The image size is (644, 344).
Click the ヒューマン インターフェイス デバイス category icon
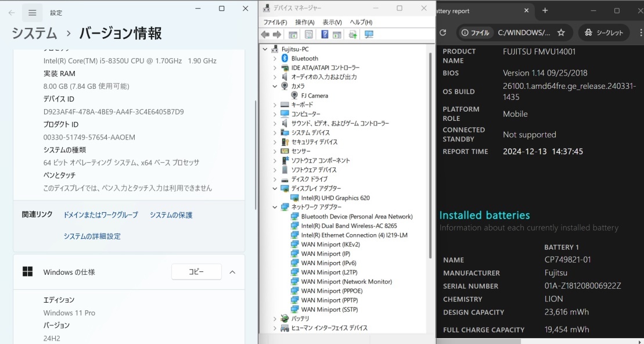pos(285,328)
